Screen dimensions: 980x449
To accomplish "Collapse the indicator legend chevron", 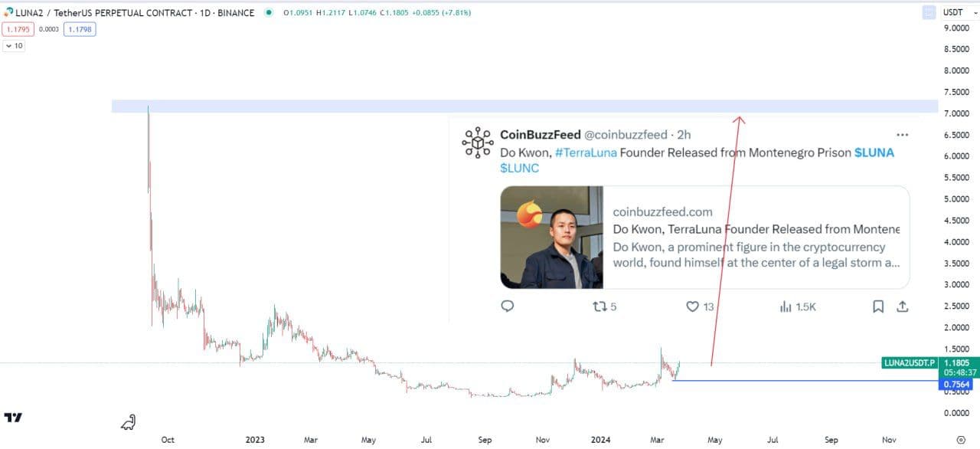I will [8, 46].
